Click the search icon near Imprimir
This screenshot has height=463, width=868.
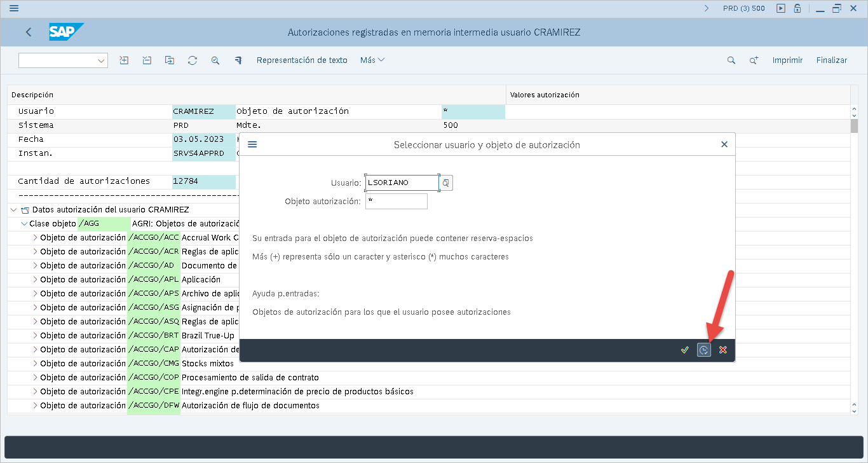[x=731, y=60]
